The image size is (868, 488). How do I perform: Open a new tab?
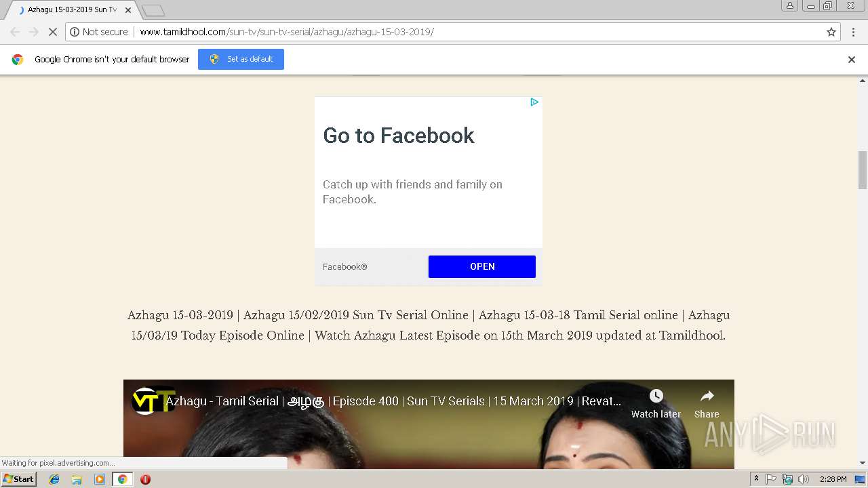click(x=153, y=10)
